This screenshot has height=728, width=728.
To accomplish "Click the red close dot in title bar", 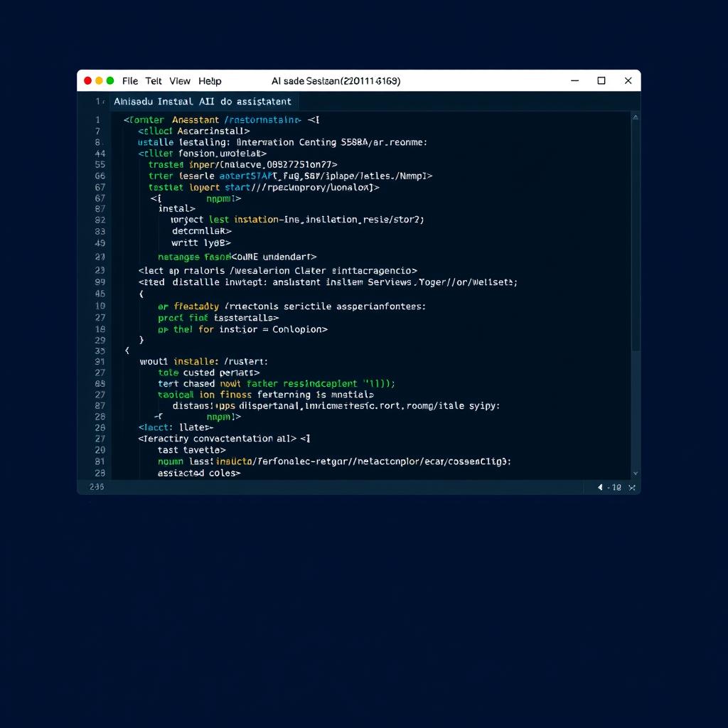I will [88, 81].
